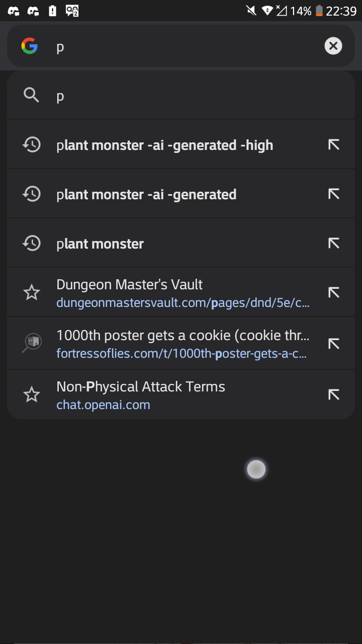Open Non-Physical Attack Terms chat.openai.com link
The width and height of the screenshot is (362, 644).
click(141, 395)
